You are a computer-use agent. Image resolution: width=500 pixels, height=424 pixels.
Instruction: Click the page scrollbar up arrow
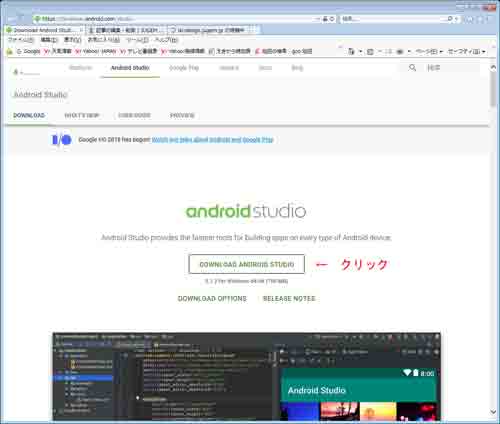(x=493, y=68)
